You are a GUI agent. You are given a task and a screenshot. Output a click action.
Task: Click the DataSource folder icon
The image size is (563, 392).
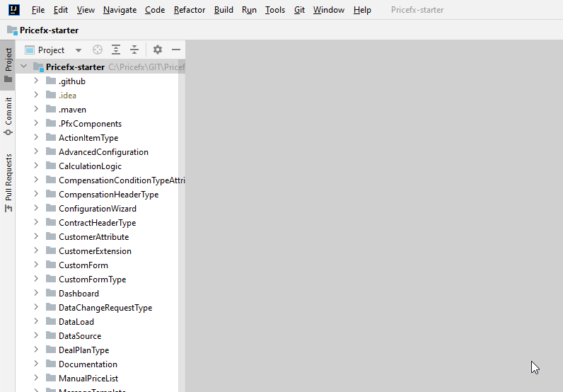51,335
